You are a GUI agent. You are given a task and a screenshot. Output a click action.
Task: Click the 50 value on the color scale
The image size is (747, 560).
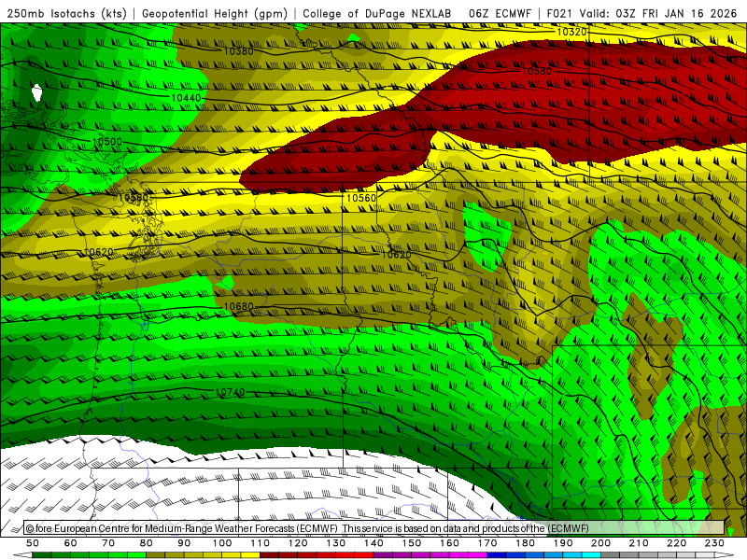tap(33, 543)
